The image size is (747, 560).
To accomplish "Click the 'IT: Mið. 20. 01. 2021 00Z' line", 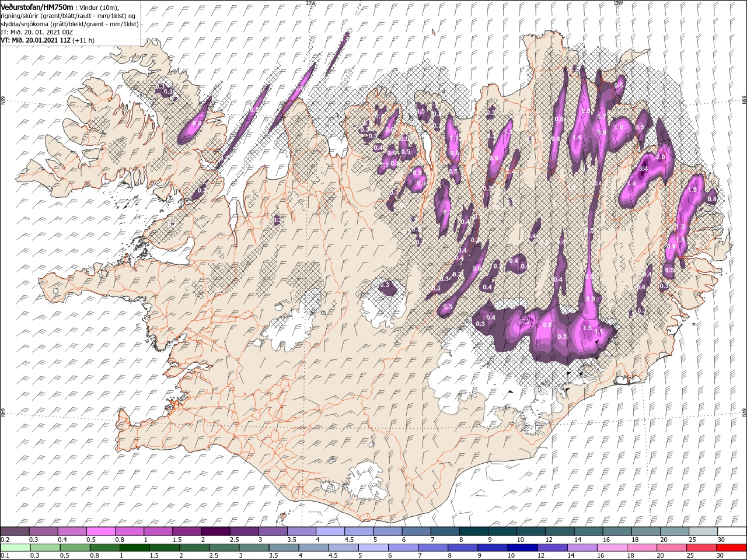I will tap(36, 32).
